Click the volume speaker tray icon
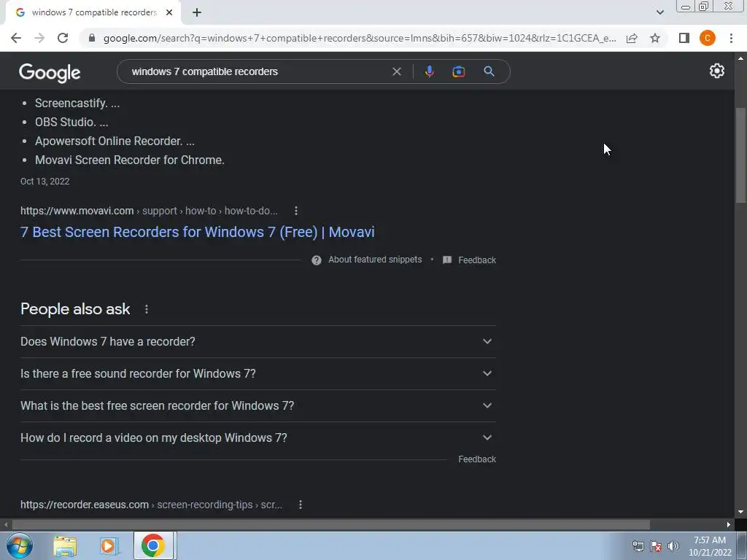Image resolution: width=747 pixels, height=560 pixels. pyautogui.click(x=673, y=546)
